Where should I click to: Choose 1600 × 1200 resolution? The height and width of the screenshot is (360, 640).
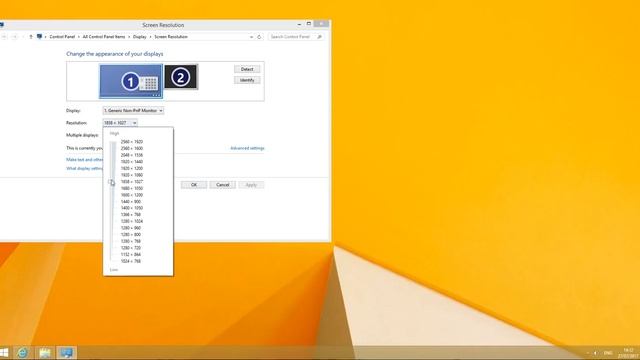click(x=131, y=195)
